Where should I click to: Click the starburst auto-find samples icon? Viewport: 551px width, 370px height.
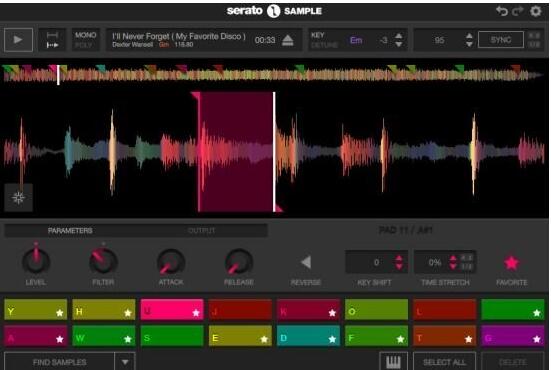18,198
